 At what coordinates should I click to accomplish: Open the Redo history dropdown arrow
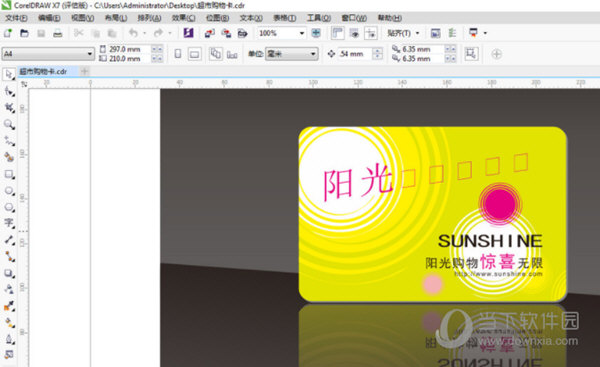170,33
